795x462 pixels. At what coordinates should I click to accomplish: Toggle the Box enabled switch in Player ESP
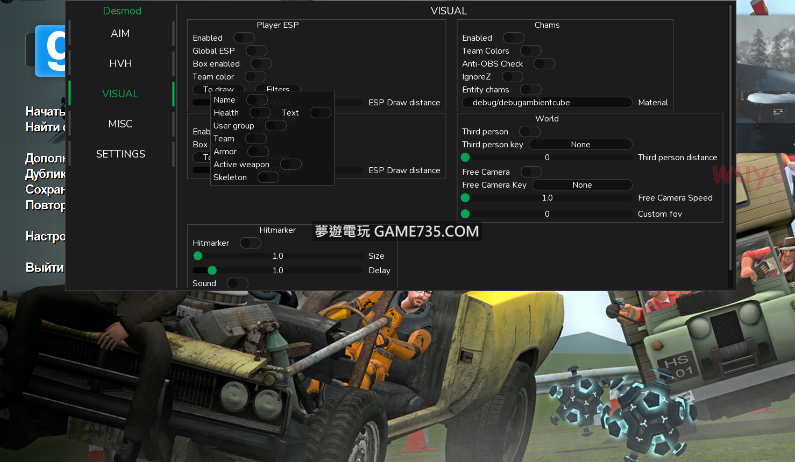(261, 64)
